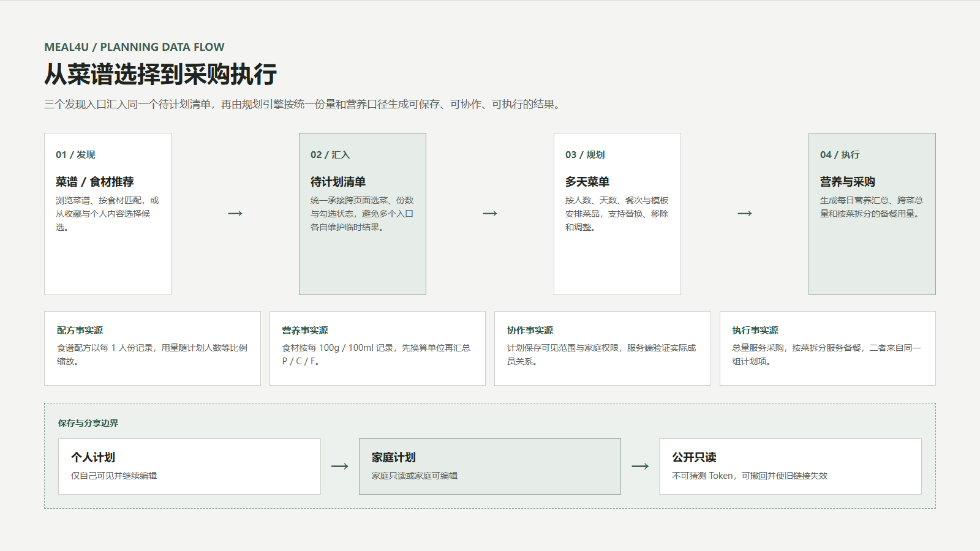Open the 营养与采购 card heading
This screenshot has width=980, height=551.
(848, 182)
